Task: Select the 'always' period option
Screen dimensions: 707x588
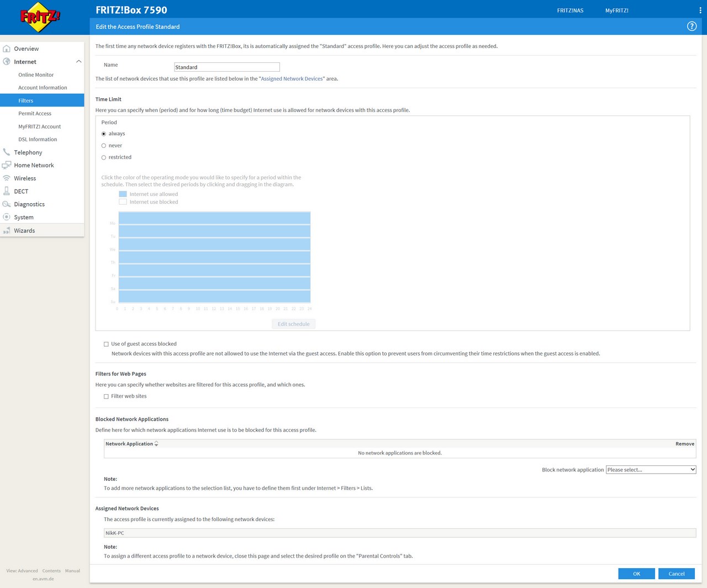Action: tap(104, 134)
